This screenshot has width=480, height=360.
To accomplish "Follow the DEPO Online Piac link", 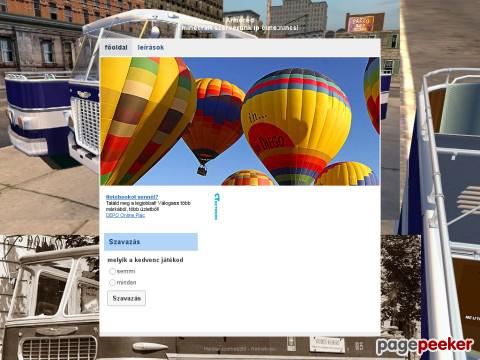I will pos(125,215).
